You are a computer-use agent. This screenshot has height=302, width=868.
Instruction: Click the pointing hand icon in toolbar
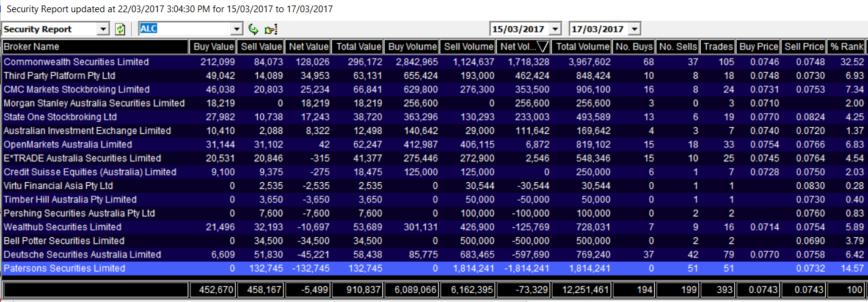271,29
